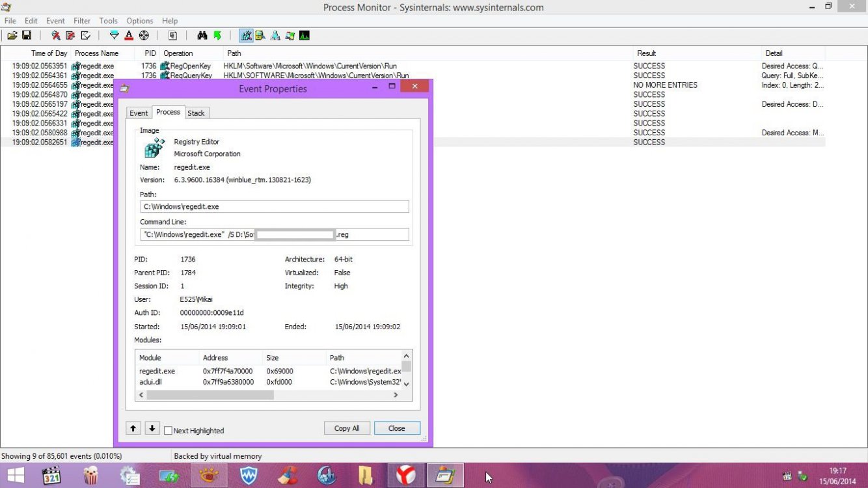Toggle the Autoscroll toolbar icon
Screen dimensions: 868x488
click(x=70, y=36)
